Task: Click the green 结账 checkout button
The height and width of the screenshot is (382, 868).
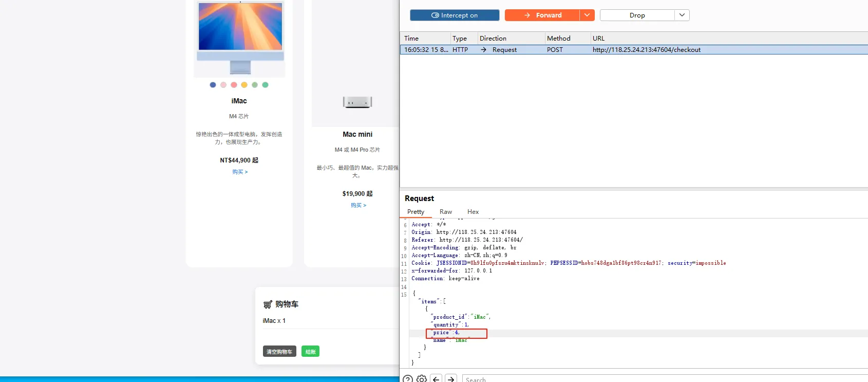Action: [x=310, y=352]
